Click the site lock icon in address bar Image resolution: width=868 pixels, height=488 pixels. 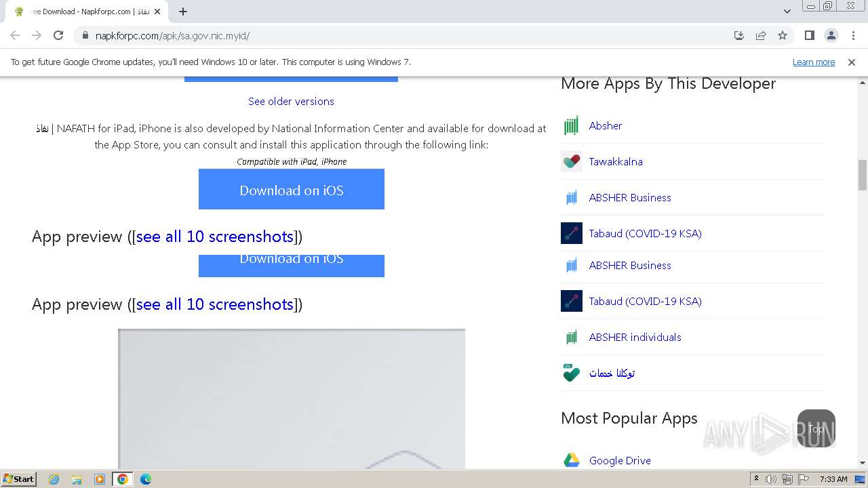click(x=85, y=36)
